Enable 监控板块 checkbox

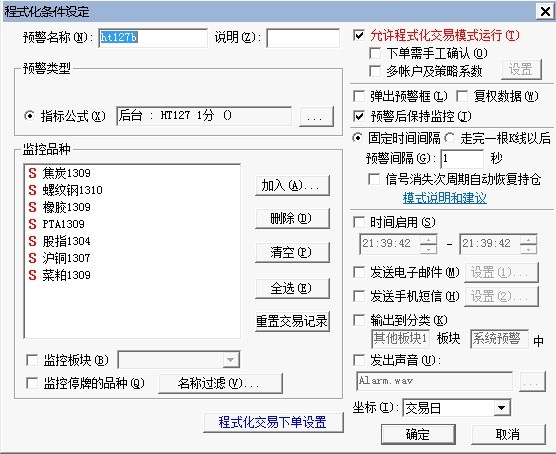coord(32,361)
